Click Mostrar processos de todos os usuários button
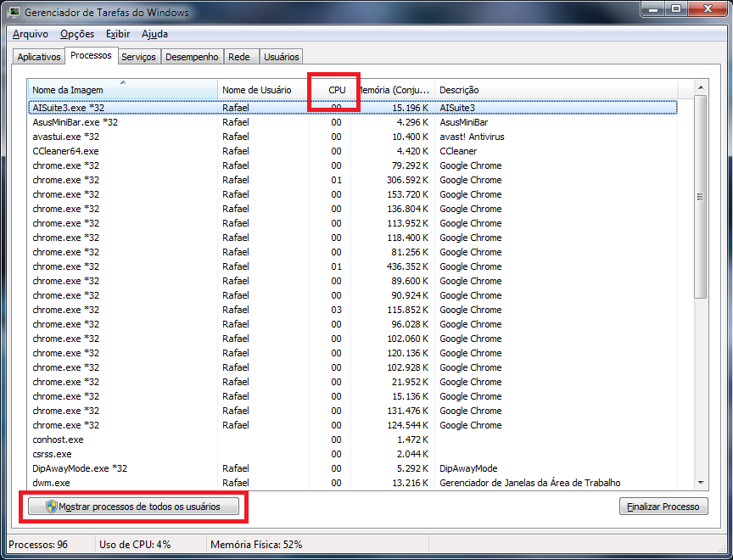This screenshot has height=560, width=733. pos(133,507)
